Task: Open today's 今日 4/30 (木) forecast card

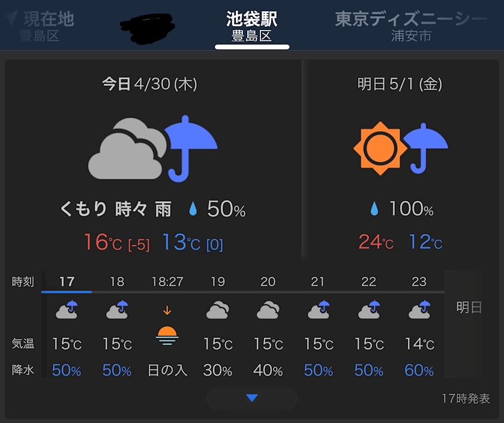Action: click(153, 159)
